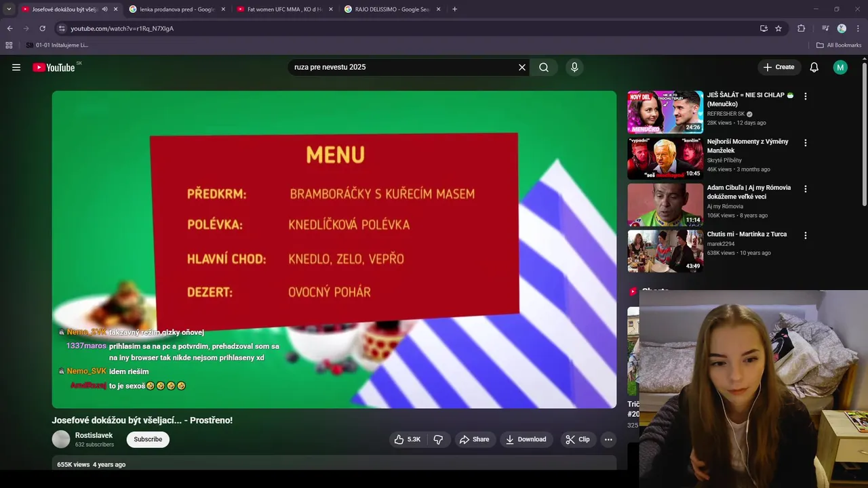Open the '01-01 Inštalujeme Li...' bookmark
This screenshot has width=868, height=488.
coord(57,45)
